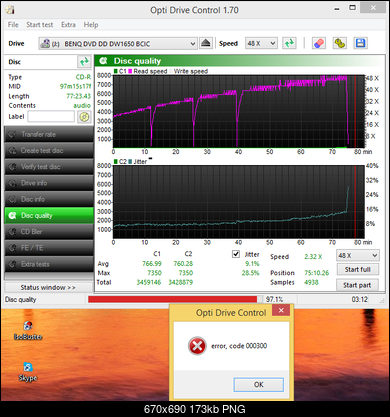The height and width of the screenshot is (417, 390).
Task: Click the Speed value 2.32 X
Action: [x=313, y=257]
